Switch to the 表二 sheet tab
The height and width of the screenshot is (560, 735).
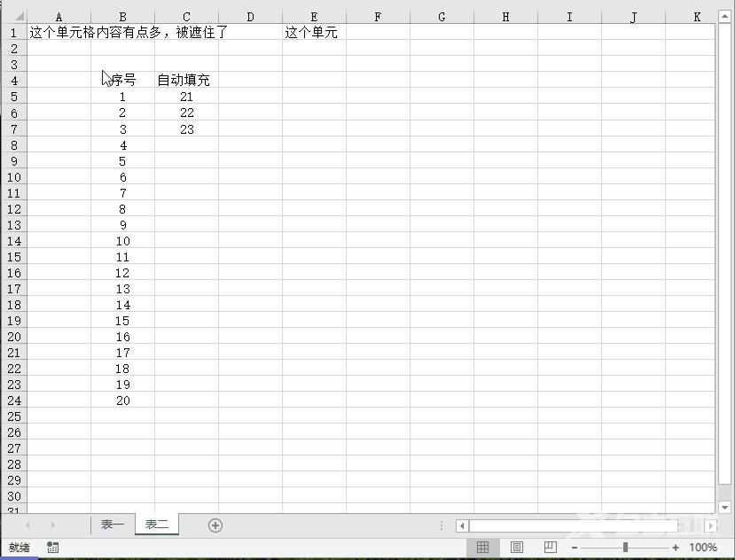coord(155,525)
